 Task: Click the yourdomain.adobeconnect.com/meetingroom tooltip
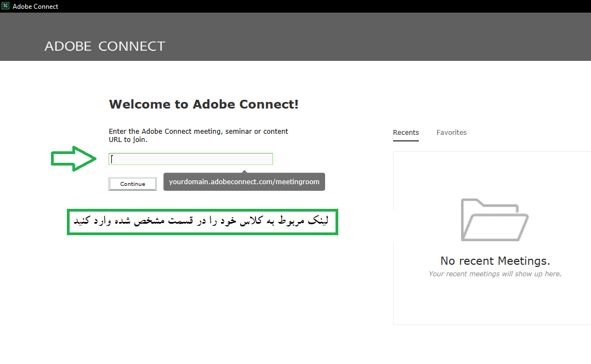click(245, 181)
